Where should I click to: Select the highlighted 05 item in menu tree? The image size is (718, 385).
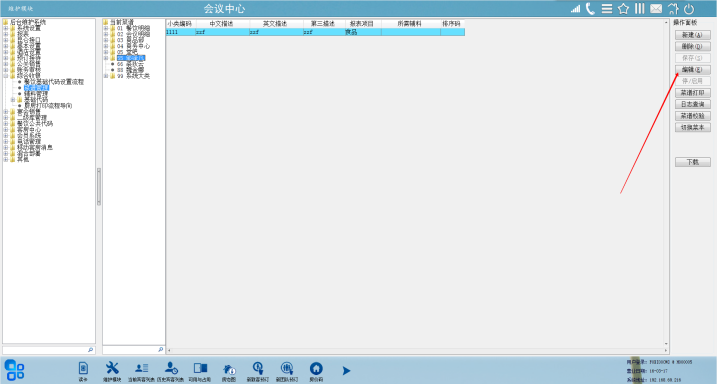coord(131,58)
